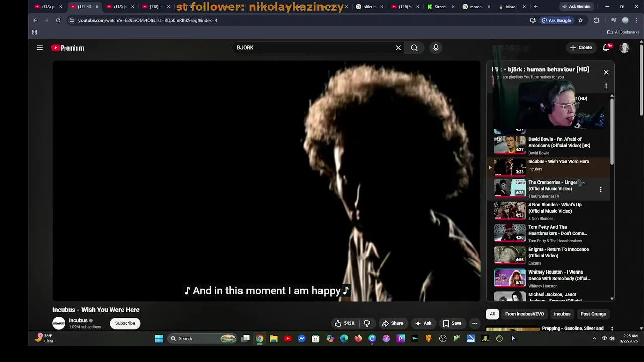This screenshot has height=362, width=644.
Task: Open clock showing 2:25 AM
Action: [630, 338]
